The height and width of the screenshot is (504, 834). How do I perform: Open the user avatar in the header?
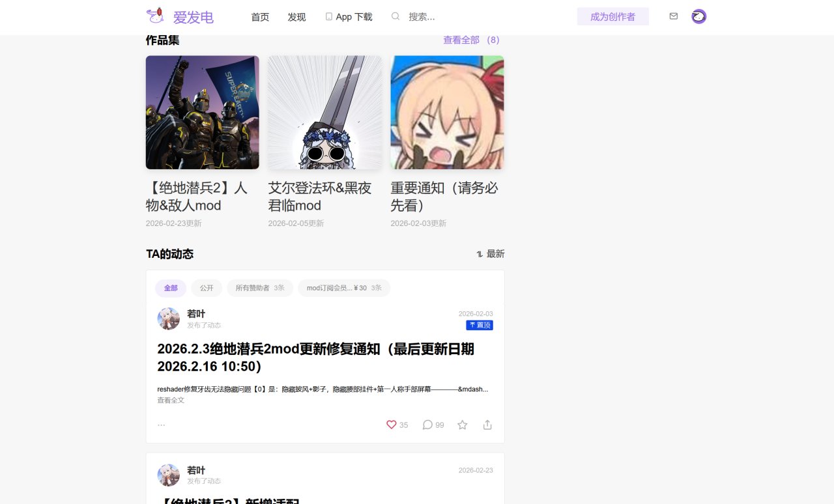tap(699, 16)
